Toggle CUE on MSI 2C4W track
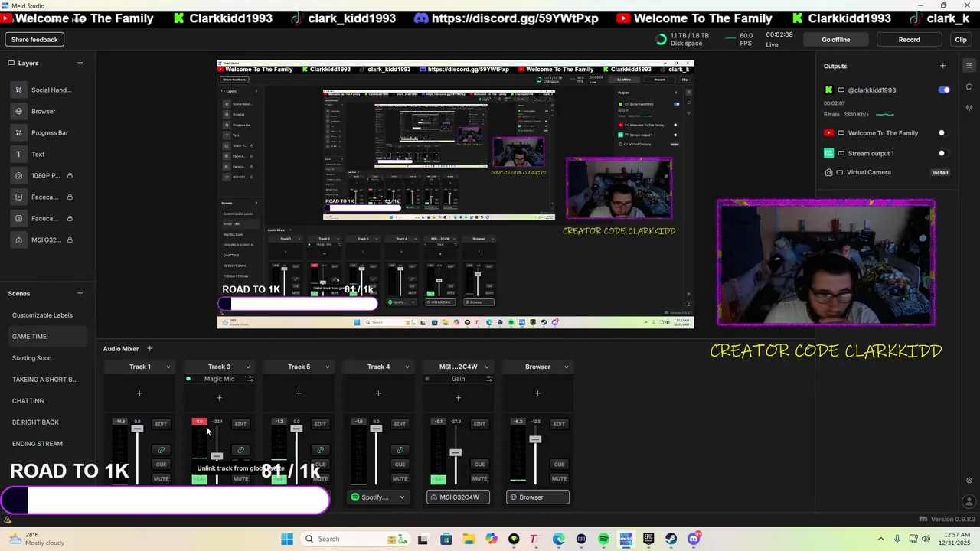The image size is (980, 551). point(479,465)
